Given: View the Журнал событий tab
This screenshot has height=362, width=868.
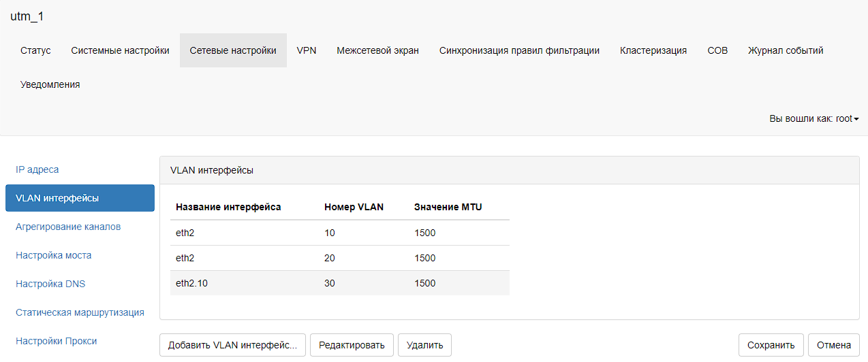Looking at the screenshot, I should tap(786, 50).
